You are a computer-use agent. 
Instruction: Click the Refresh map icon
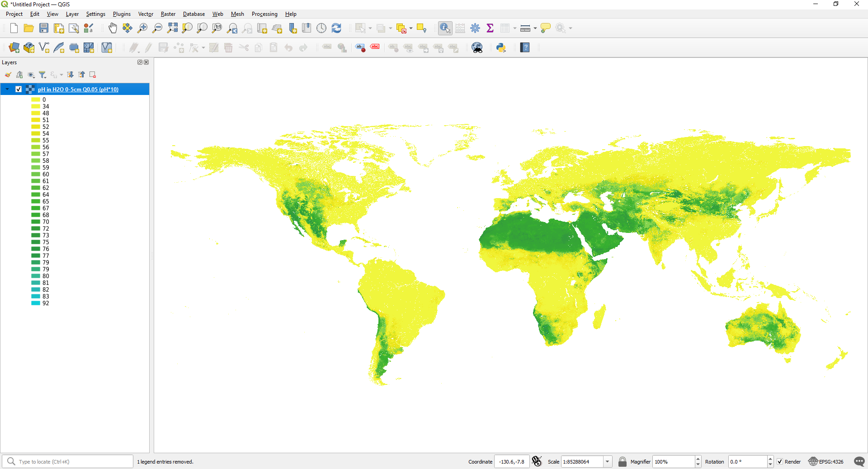pyautogui.click(x=336, y=28)
